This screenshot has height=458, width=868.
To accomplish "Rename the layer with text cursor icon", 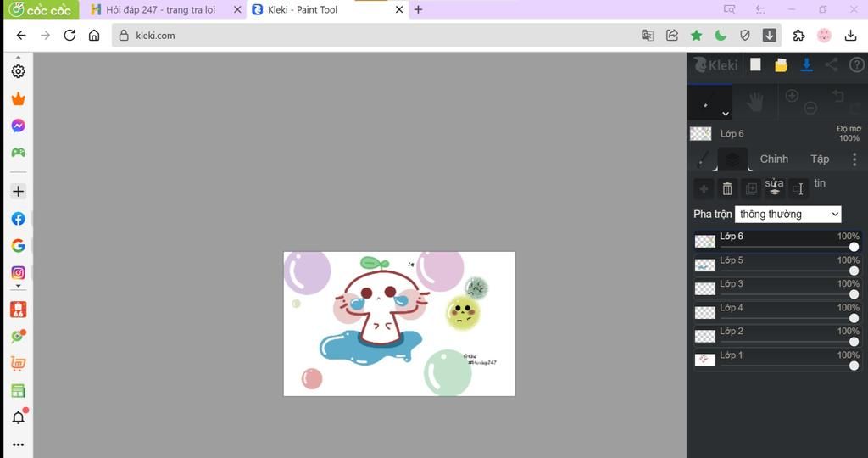I will (798, 189).
